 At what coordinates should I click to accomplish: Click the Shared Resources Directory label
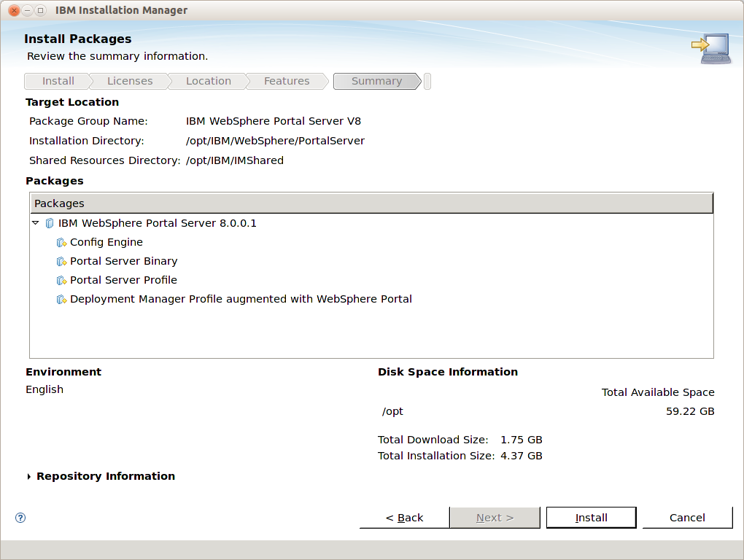click(x=105, y=160)
